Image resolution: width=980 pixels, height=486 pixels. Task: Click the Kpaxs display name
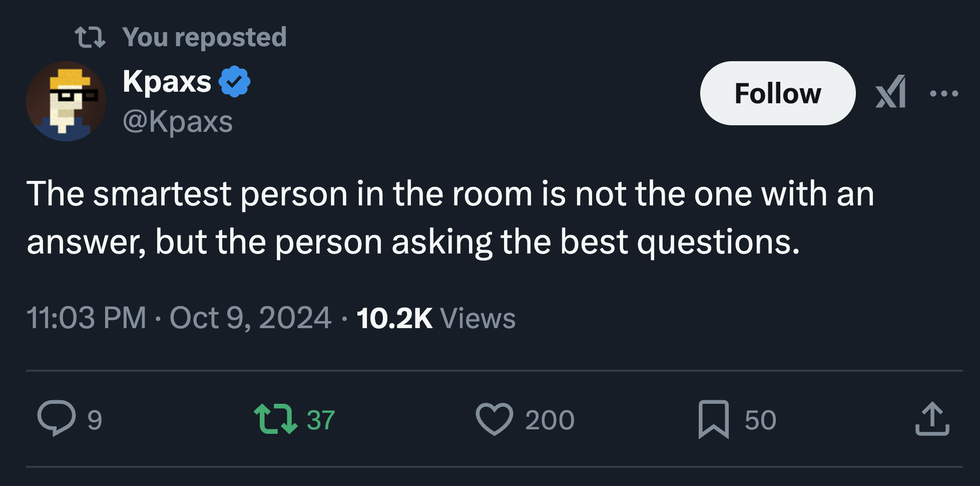167,82
